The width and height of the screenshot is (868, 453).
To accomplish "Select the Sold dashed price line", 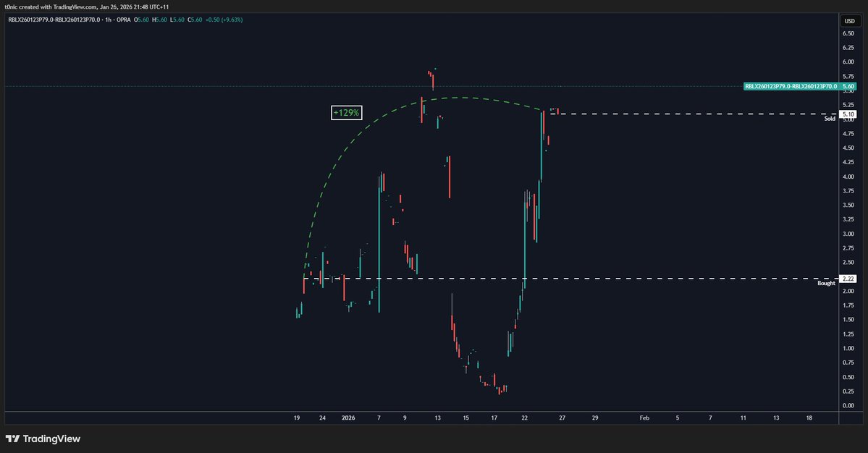I will 688,114.
